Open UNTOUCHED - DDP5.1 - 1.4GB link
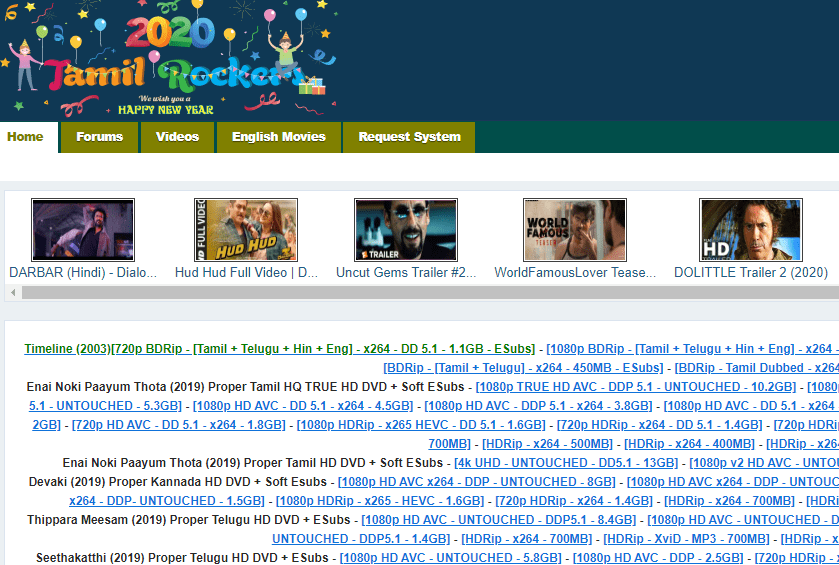 [x=361, y=539]
